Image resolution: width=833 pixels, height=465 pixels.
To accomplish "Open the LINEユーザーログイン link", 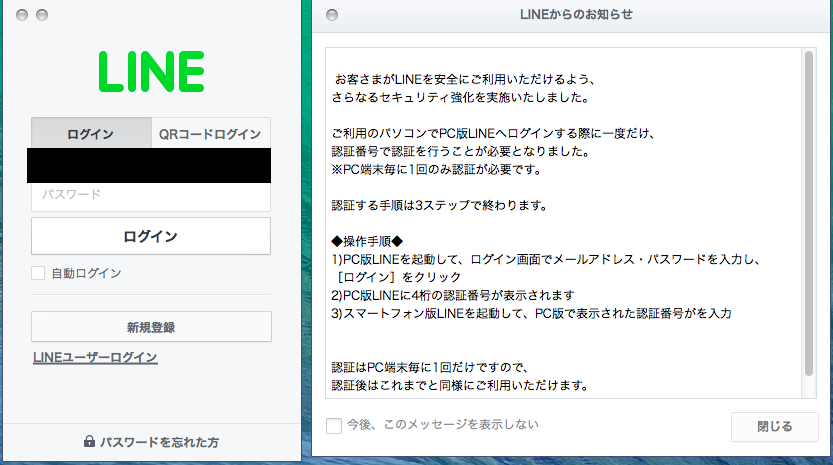I will click(95, 358).
